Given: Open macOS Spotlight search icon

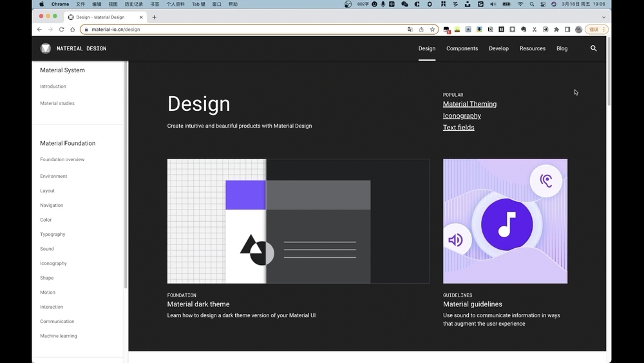Looking at the screenshot, I should 532,4.
